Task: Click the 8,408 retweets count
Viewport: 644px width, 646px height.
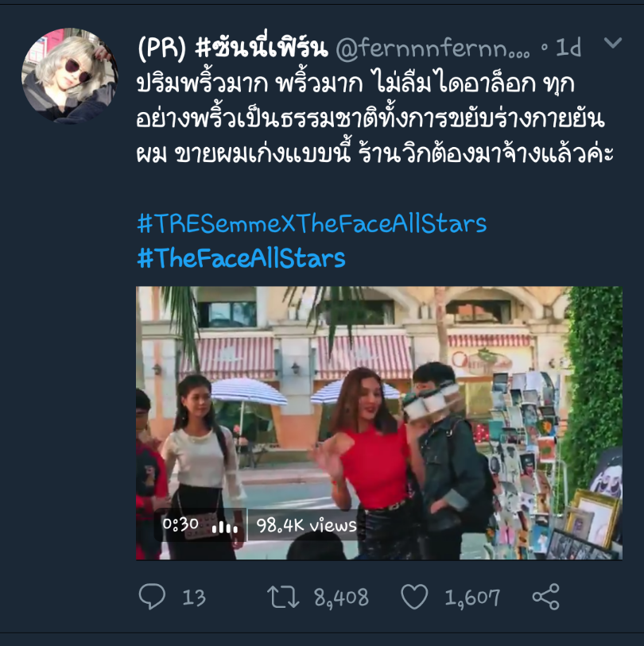Action: click(341, 598)
